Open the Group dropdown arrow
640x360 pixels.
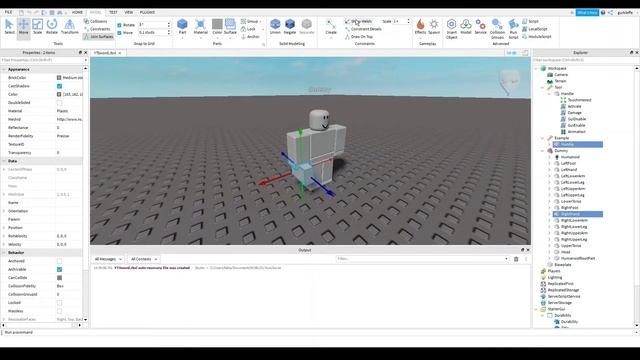click(260, 21)
